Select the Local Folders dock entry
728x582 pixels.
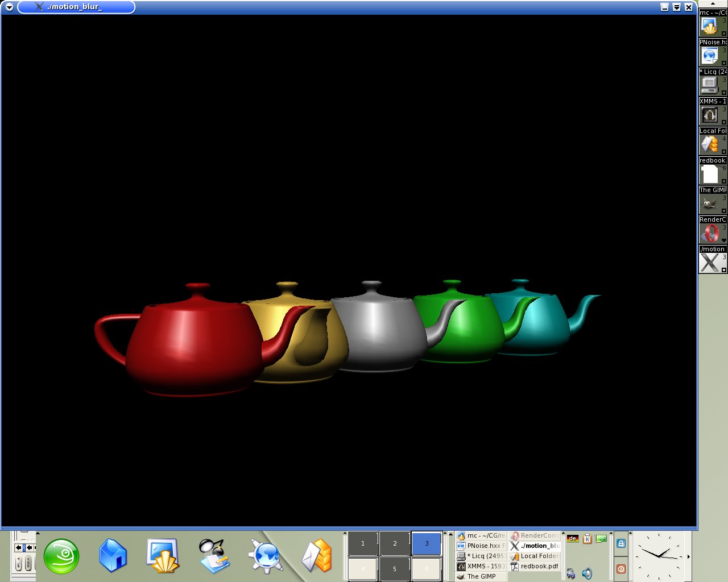pos(713,141)
